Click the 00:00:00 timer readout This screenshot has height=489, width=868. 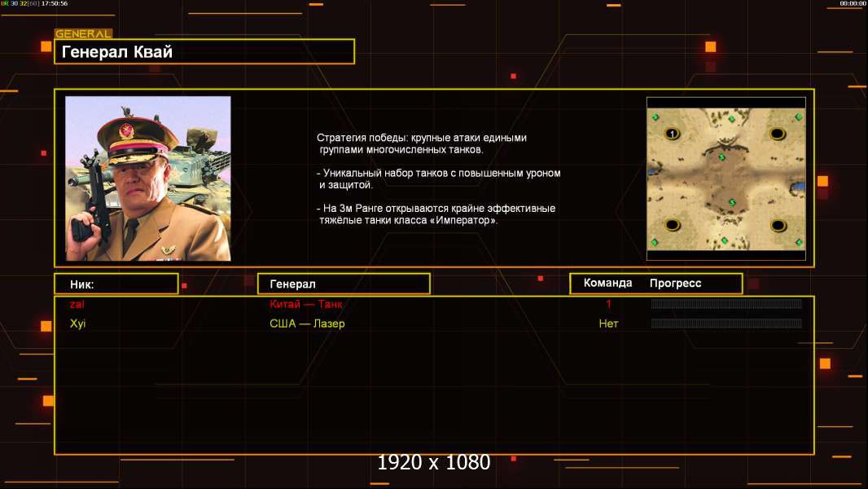click(853, 3)
